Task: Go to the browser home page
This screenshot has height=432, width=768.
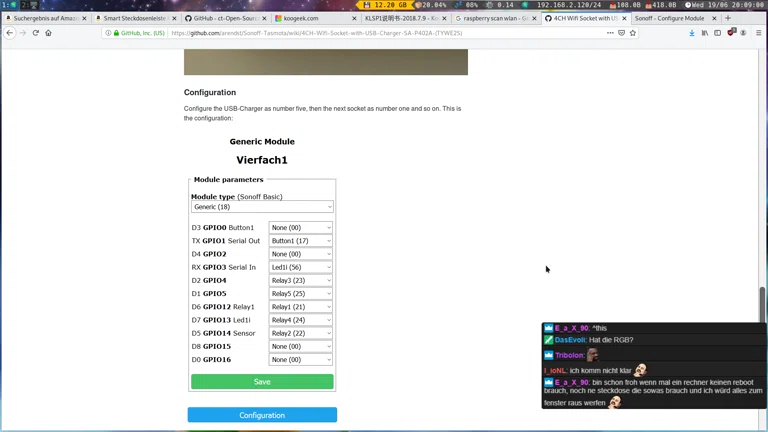Action: point(48,33)
